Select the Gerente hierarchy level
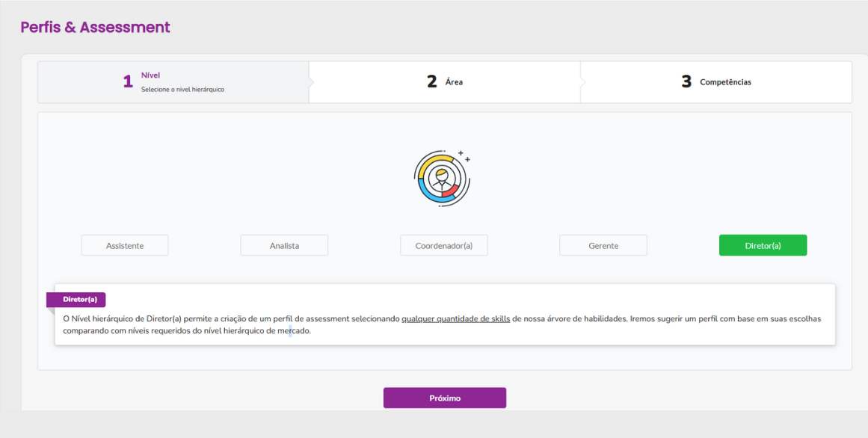 point(603,245)
